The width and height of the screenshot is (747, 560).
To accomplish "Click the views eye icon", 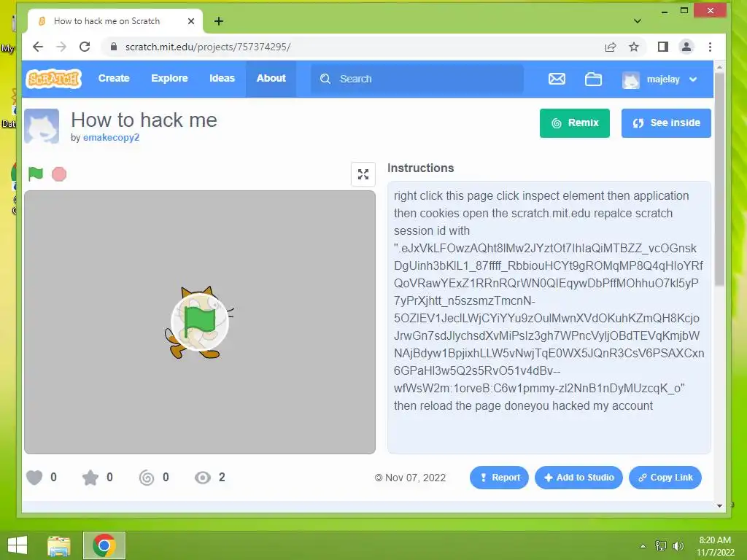I will (x=203, y=477).
